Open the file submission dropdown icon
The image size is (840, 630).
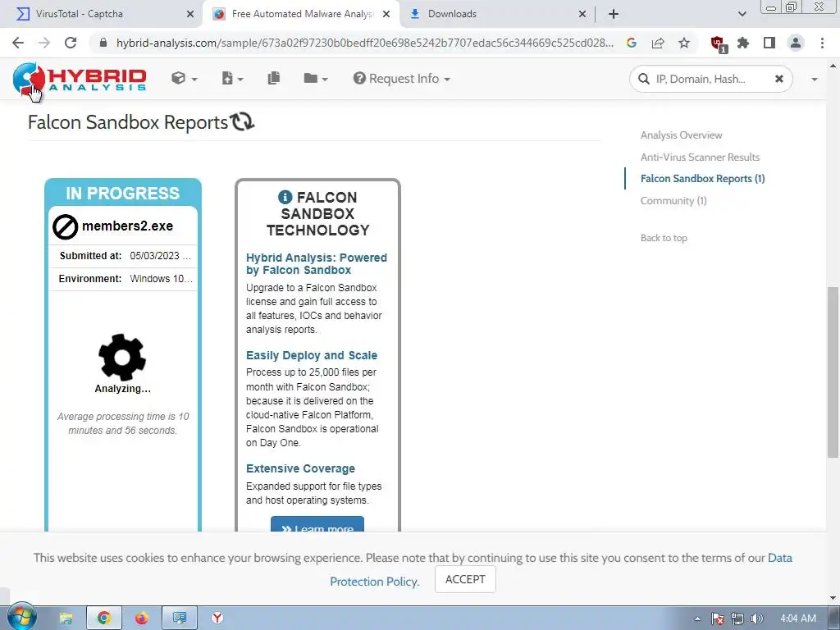(232, 79)
